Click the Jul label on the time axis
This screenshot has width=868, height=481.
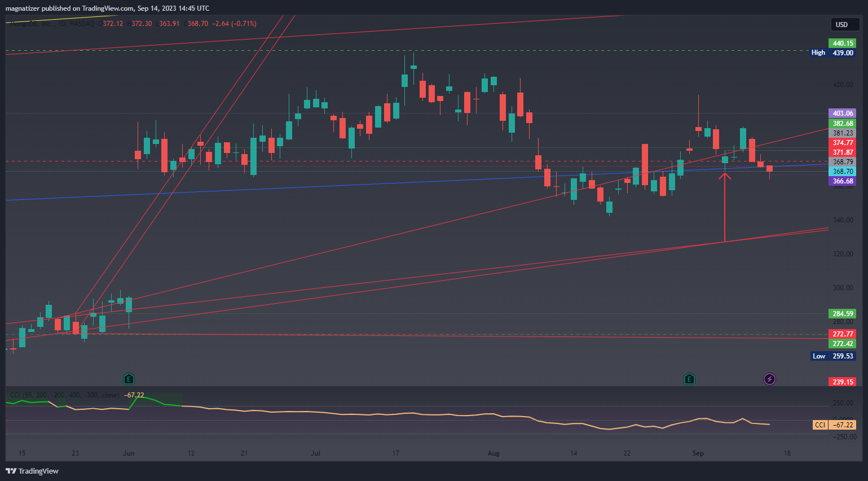pyautogui.click(x=315, y=453)
